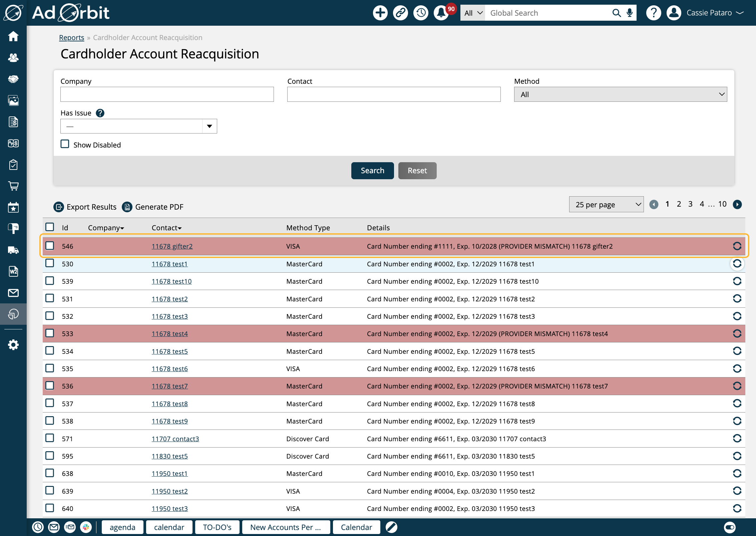Enable the Show Disabled checkbox
Image resolution: width=756 pixels, height=536 pixels.
[x=65, y=144]
